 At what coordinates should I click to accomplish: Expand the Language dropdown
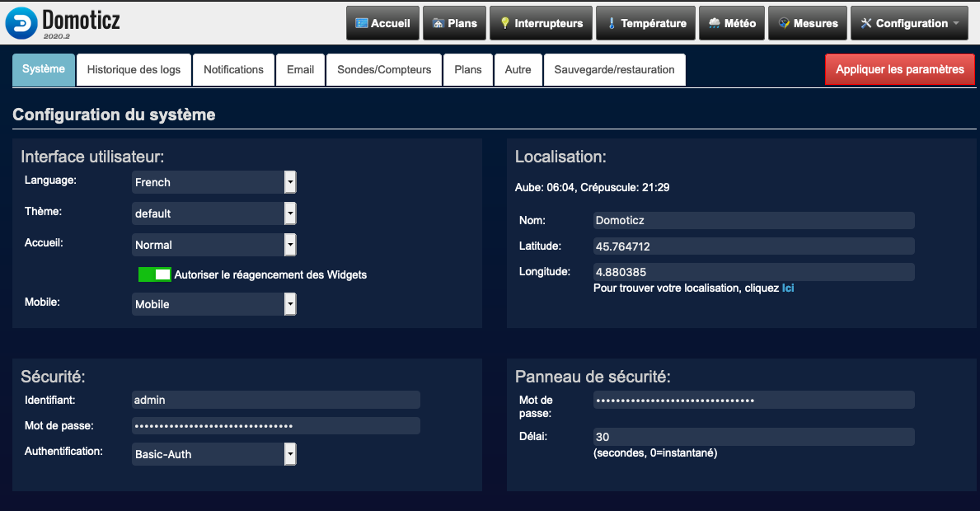213,182
